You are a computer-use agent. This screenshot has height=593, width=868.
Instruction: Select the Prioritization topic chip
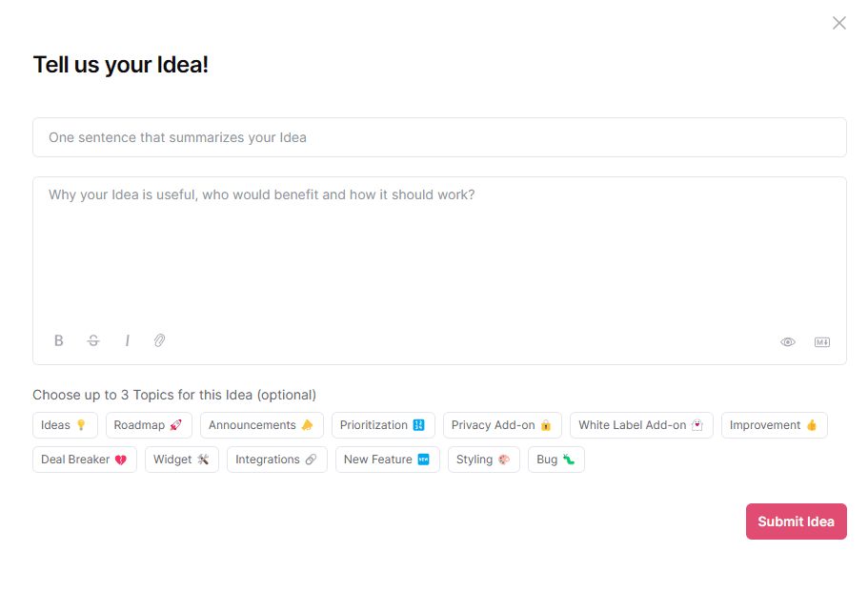pyautogui.click(x=383, y=425)
